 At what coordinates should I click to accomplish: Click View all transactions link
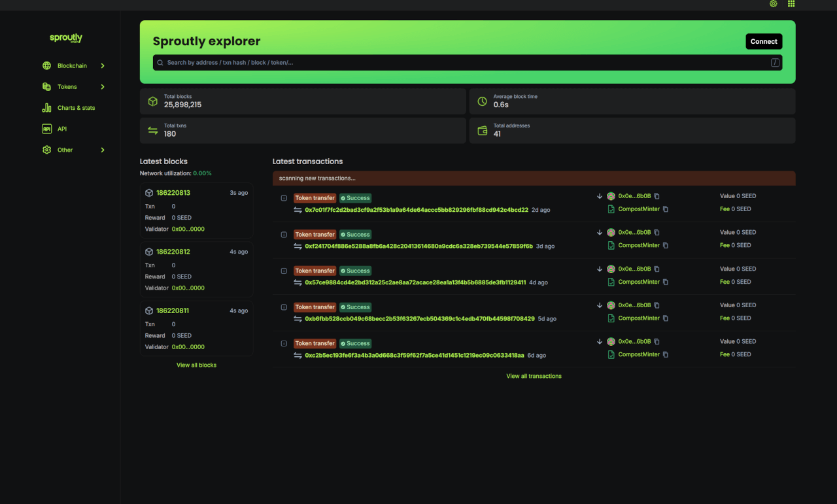point(534,376)
